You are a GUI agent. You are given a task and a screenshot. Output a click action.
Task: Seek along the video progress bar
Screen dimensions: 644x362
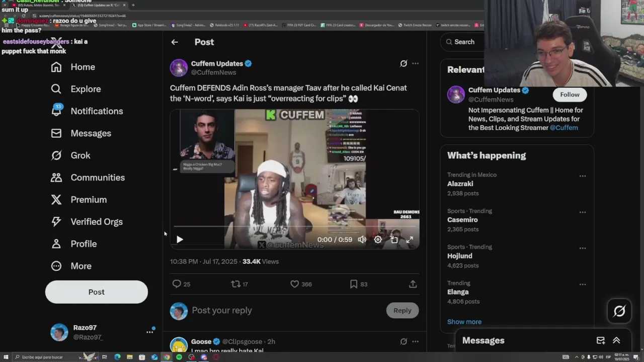(294, 227)
